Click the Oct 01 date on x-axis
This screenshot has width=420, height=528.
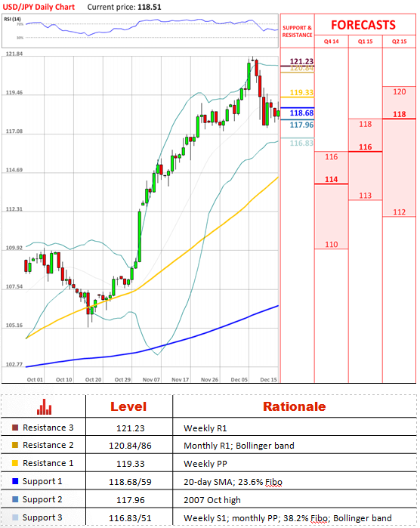(x=35, y=379)
